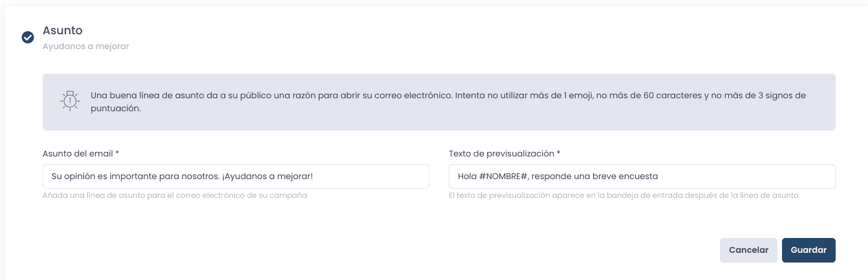Click the "Asunto del email" field label
The height and width of the screenshot is (280, 868).
tap(78, 154)
